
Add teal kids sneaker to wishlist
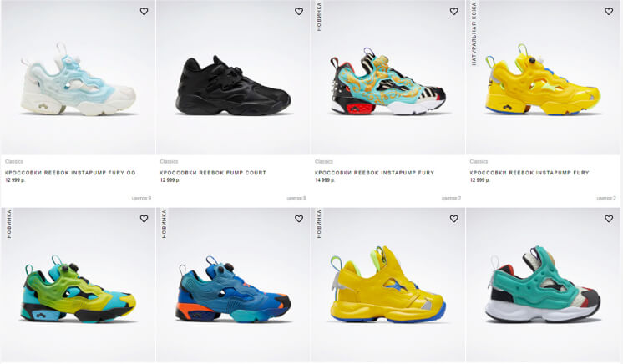[609, 219]
